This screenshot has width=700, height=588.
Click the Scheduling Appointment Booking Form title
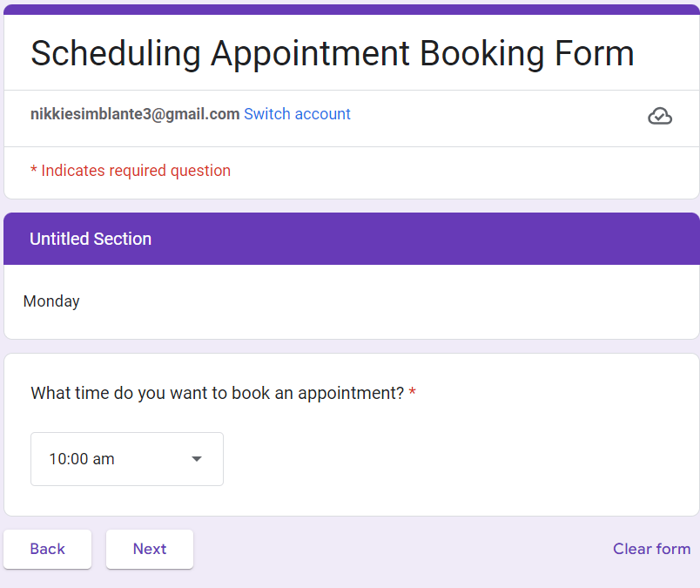(x=332, y=53)
